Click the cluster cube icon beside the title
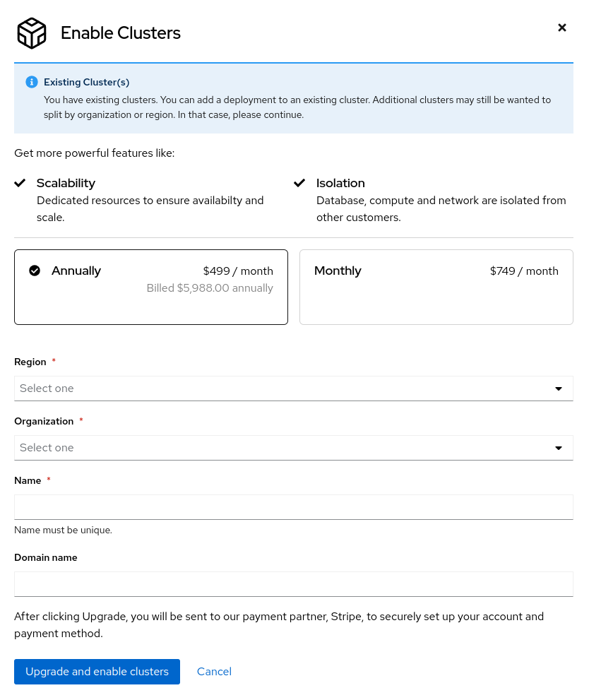The height and width of the screenshot is (700, 589). (31, 32)
